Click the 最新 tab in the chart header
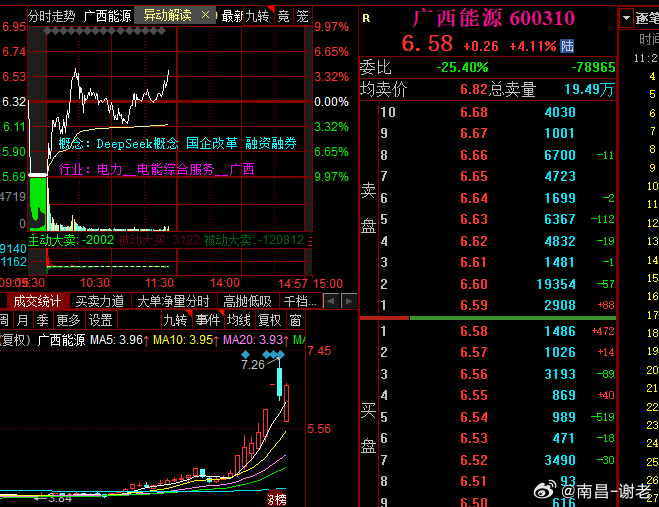This screenshot has width=659, height=507. pyautogui.click(x=232, y=16)
